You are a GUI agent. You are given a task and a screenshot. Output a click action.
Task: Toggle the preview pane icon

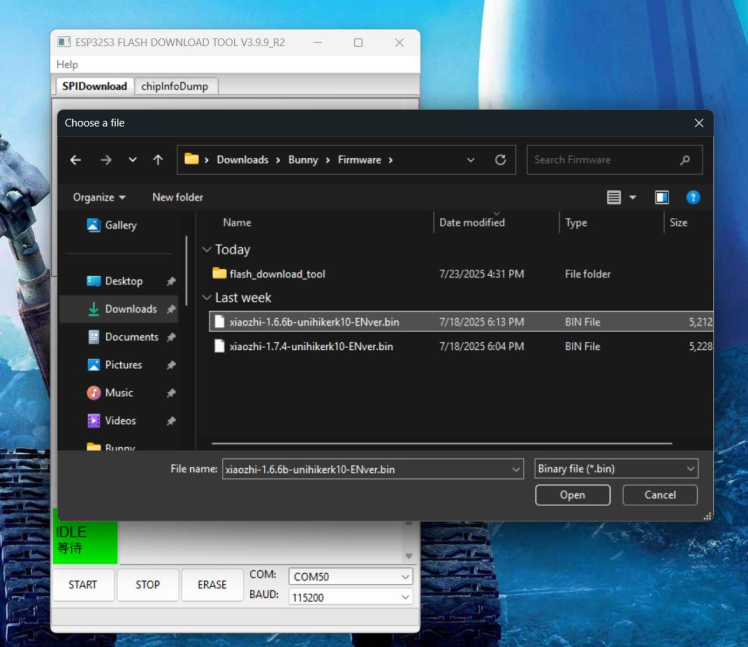661,198
